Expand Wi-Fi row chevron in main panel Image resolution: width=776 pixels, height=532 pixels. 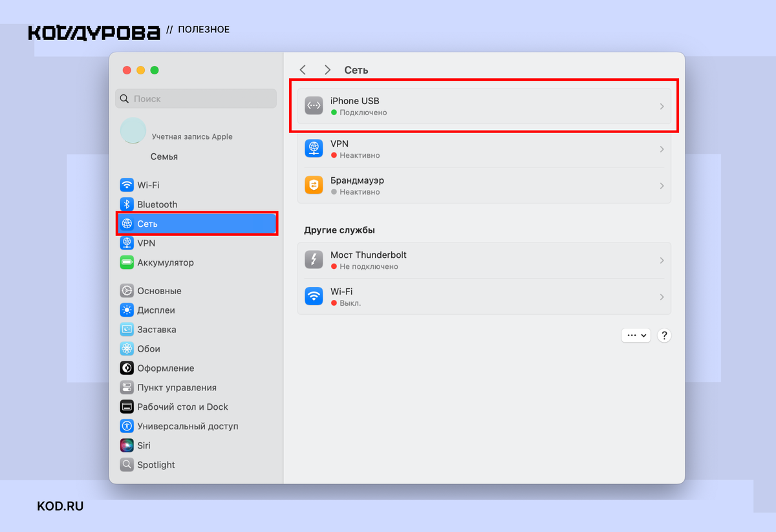coord(662,297)
